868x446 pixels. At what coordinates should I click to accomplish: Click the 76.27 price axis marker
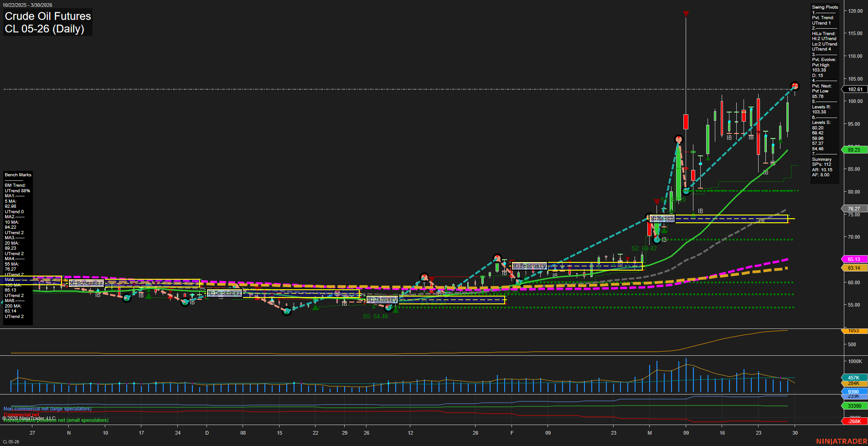click(x=853, y=209)
